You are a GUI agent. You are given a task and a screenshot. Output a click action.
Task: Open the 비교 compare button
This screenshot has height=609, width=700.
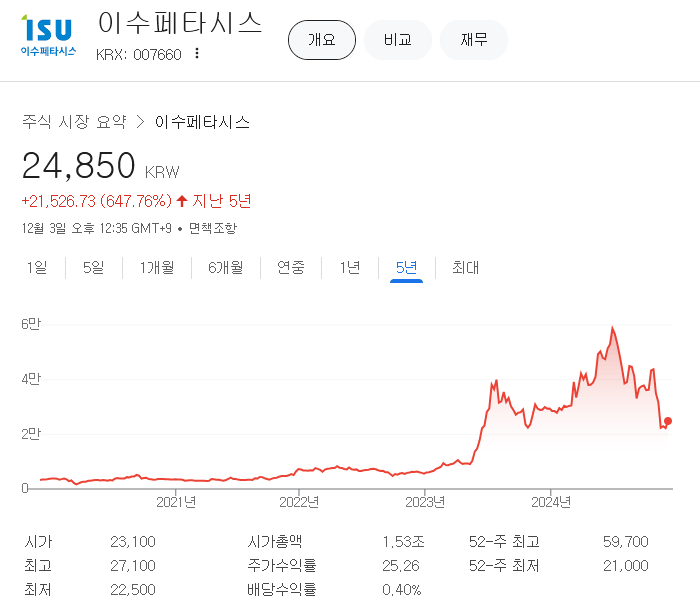click(398, 40)
